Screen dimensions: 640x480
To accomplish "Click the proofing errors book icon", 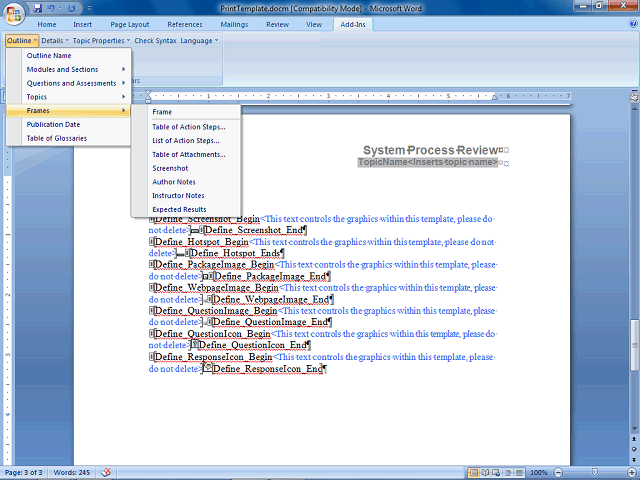I will 106,472.
